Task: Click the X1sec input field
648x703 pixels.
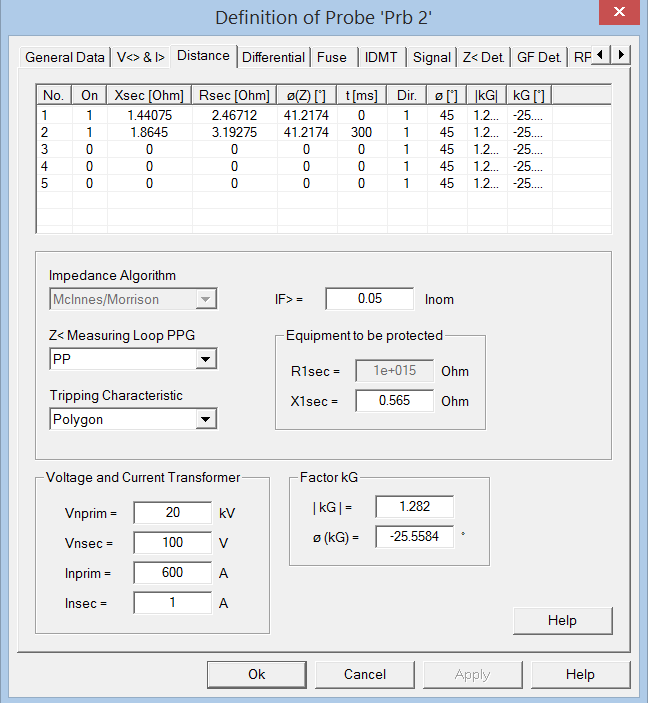Action: click(x=393, y=401)
